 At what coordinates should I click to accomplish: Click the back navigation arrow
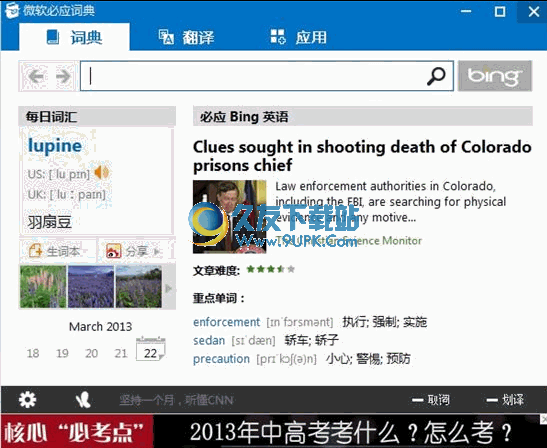[36, 76]
